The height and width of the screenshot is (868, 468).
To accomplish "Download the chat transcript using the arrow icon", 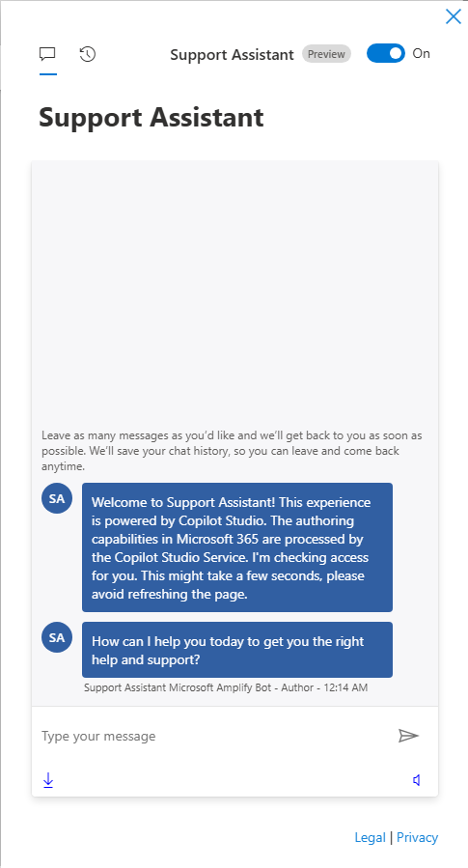I will [x=48, y=780].
